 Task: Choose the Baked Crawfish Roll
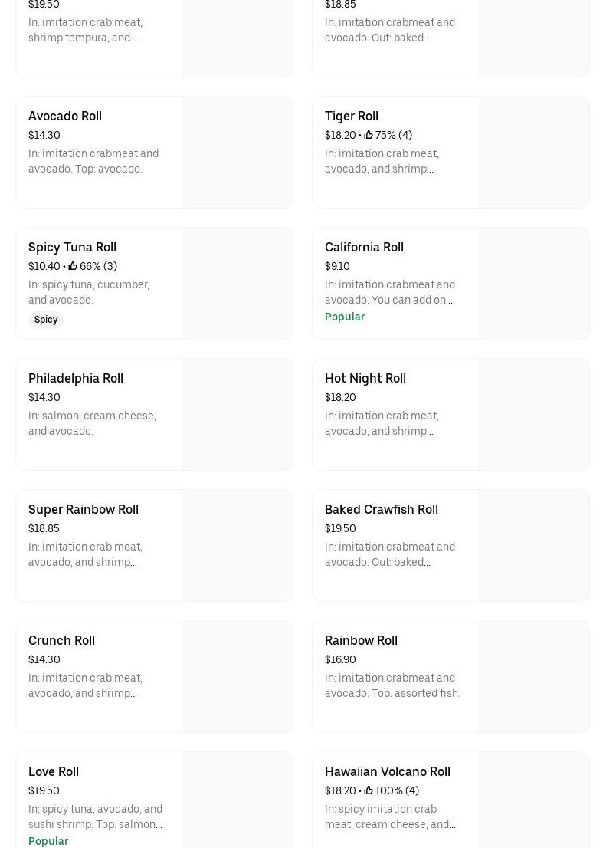pos(382,509)
